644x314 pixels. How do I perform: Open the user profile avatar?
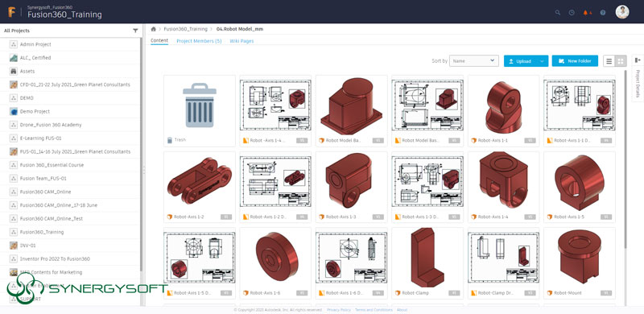[622, 12]
